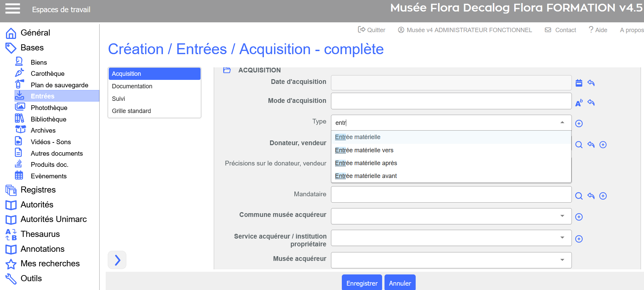
Task: Open the Suivi section
Action: pos(119,99)
